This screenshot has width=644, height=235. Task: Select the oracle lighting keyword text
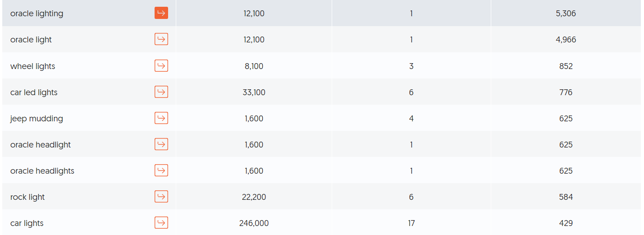click(x=37, y=14)
